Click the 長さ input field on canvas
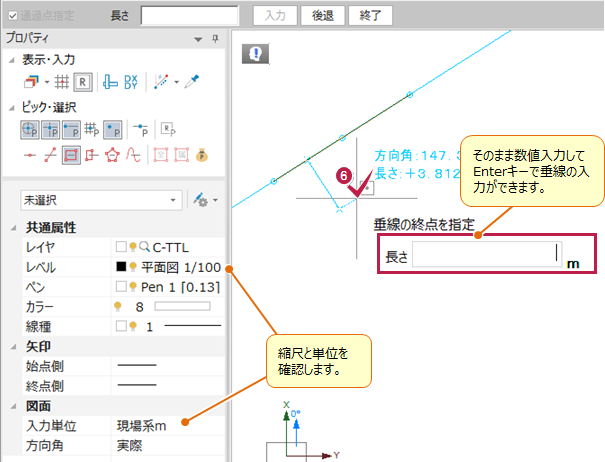 [487, 257]
